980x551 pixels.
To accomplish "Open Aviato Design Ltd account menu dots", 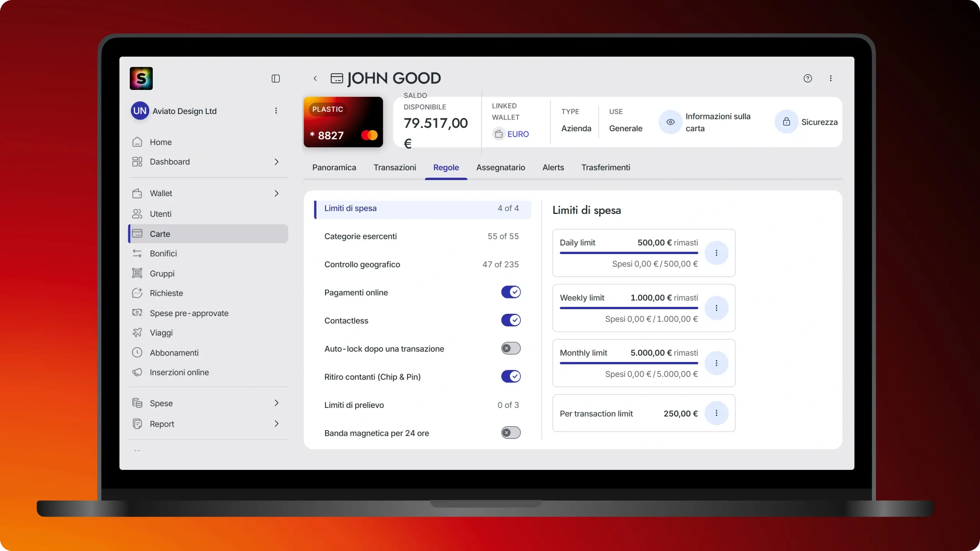I will (276, 111).
